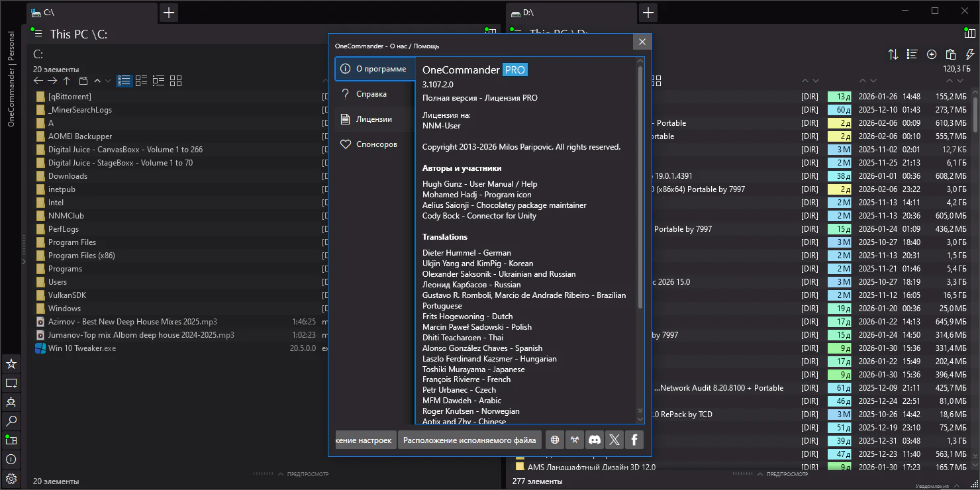
Task: Open the Facebook page icon
Action: (x=634, y=440)
